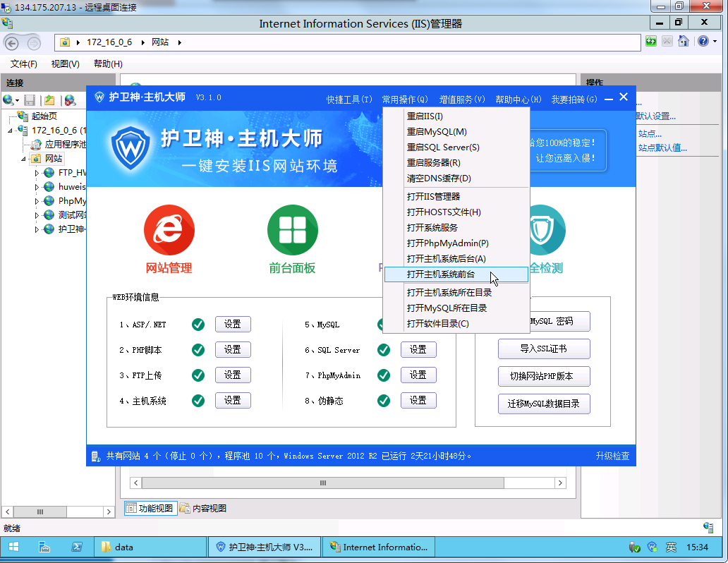The image size is (728, 563).
Task: Open IIS 视图(V) menu
Action: (66, 64)
